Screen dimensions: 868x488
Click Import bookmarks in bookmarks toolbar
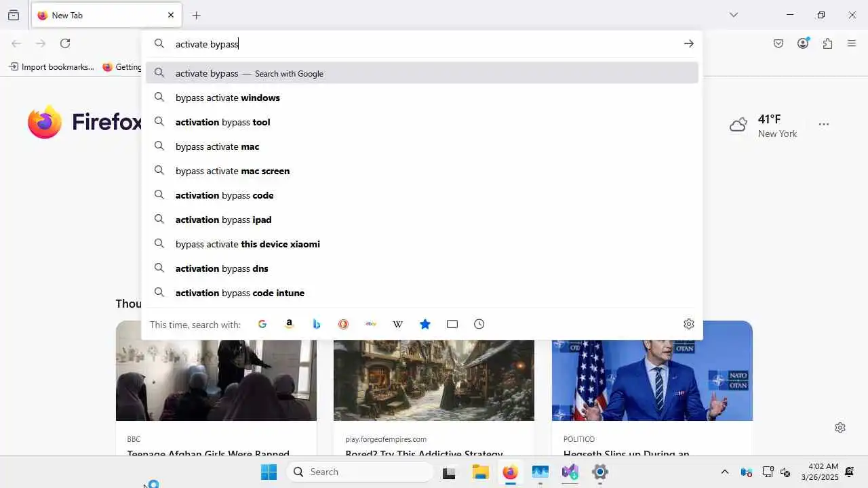pos(52,66)
